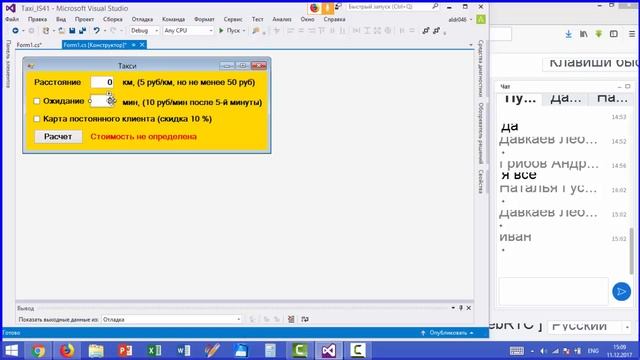Open the Окно menu
Screen dimensions: 640x360
tap(307, 19)
